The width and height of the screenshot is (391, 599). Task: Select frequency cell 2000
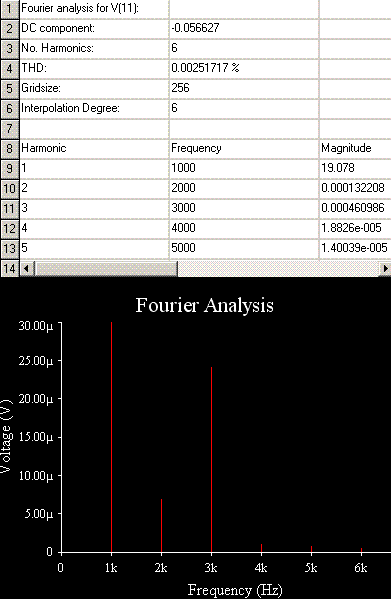tap(244, 189)
